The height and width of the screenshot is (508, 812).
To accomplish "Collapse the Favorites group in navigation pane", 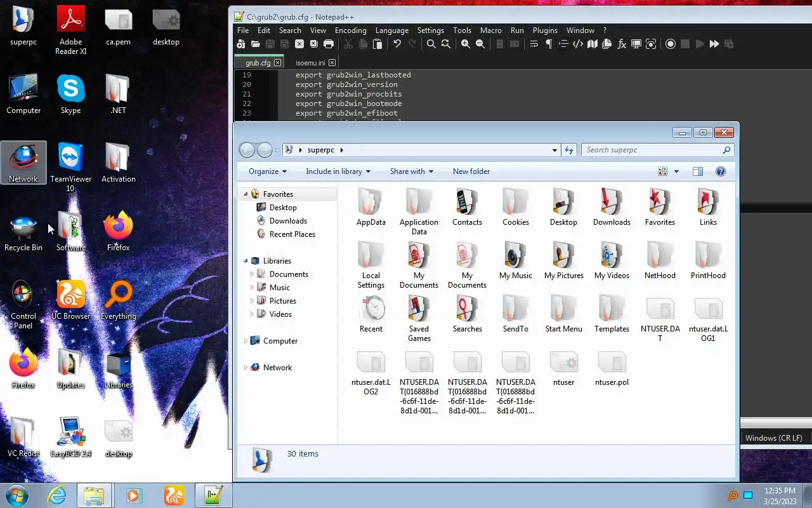I will click(x=246, y=194).
